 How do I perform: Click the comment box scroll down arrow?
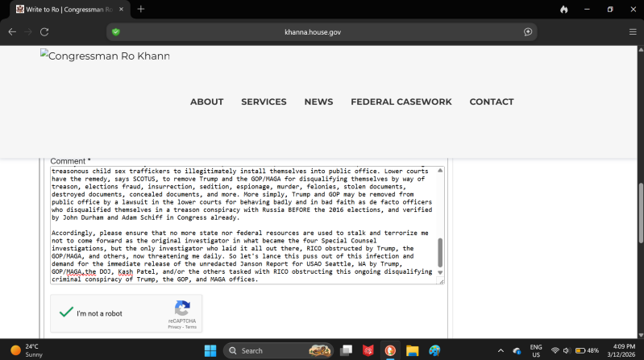[440, 272]
